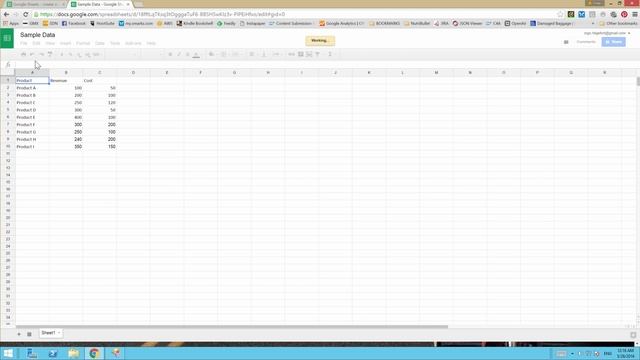Open the Feedly bookmark

pos(226,24)
